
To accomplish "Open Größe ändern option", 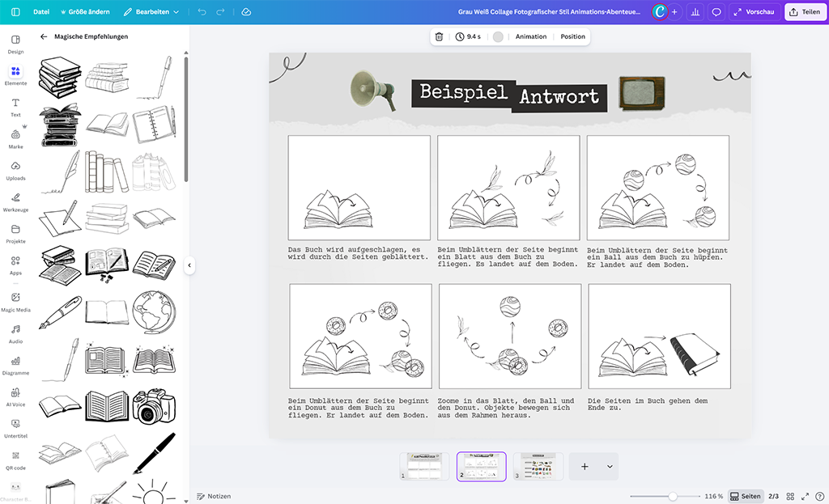I will click(85, 11).
